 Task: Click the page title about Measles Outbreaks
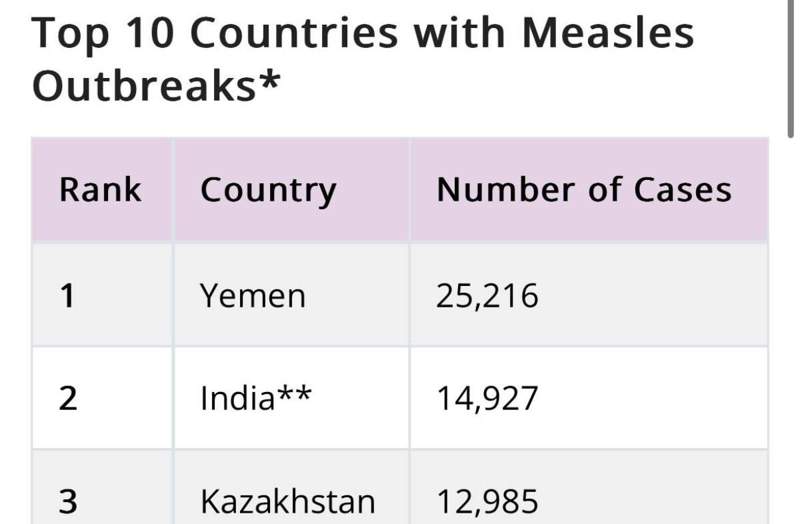pos(362,59)
